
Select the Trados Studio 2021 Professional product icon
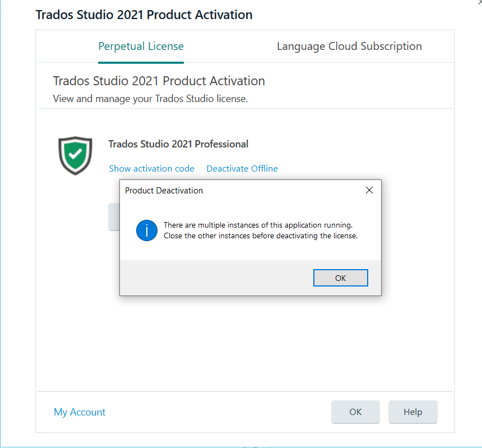coord(75,155)
